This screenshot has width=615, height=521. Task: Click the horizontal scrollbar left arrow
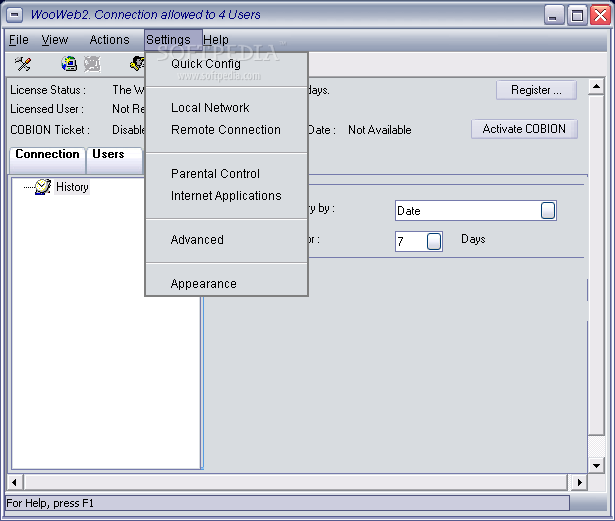(15, 482)
